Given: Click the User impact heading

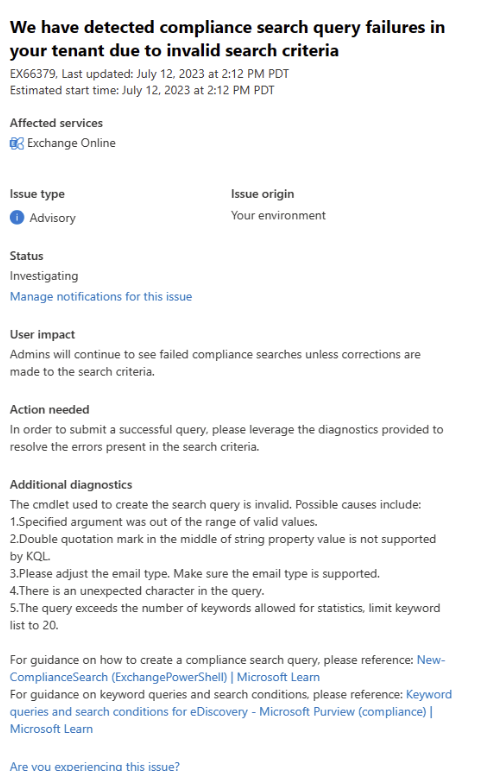Looking at the screenshot, I should click(x=42, y=334).
